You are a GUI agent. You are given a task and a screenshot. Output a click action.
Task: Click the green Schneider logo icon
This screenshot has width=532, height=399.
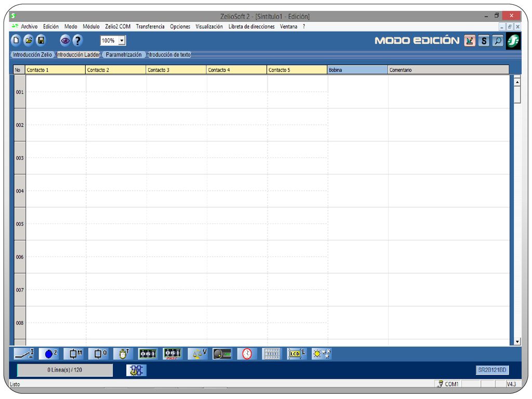(513, 41)
